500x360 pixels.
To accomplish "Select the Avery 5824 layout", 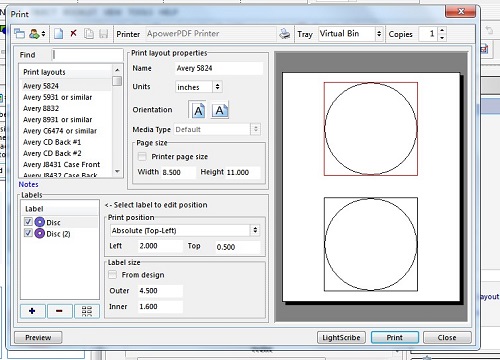I will click(x=66, y=86).
